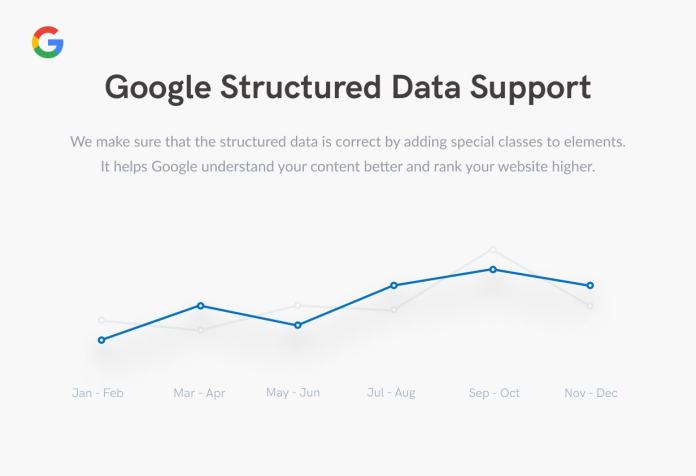Click the Sep - Oct axis label
The height and width of the screenshot is (476, 696).
(x=494, y=393)
